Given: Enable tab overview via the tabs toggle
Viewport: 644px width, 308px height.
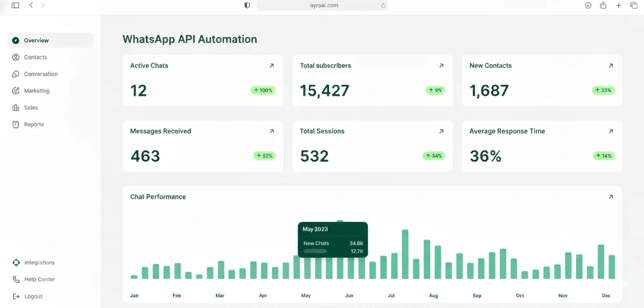Looking at the screenshot, I should coord(633,5).
